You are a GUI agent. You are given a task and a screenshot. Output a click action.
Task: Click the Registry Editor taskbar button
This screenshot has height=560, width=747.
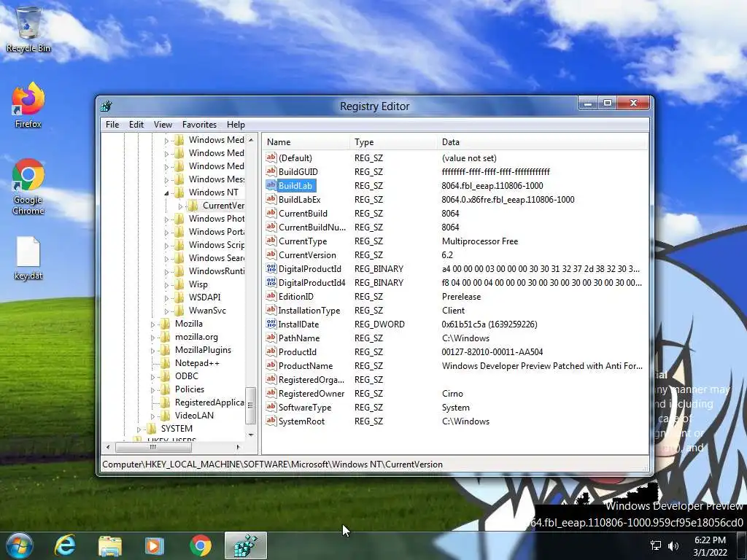click(x=246, y=545)
